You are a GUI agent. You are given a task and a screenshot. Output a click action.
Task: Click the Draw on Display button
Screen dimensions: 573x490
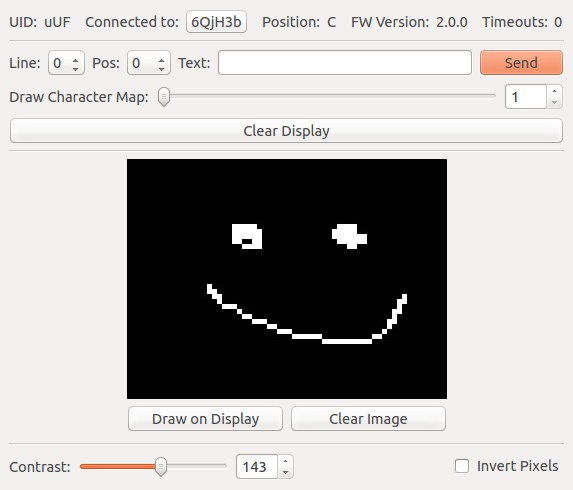point(205,419)
